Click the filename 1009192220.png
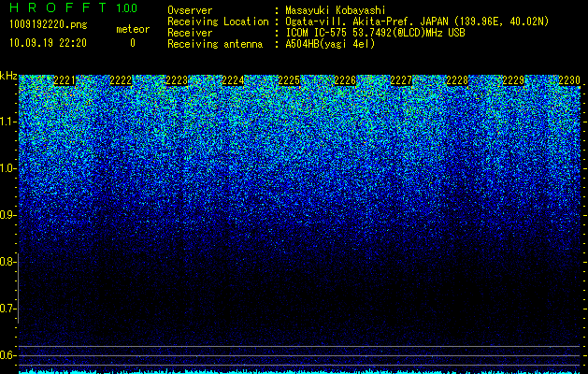Viewport: 588px width, 374px height. pyautogui.click(x=49, y=25)
